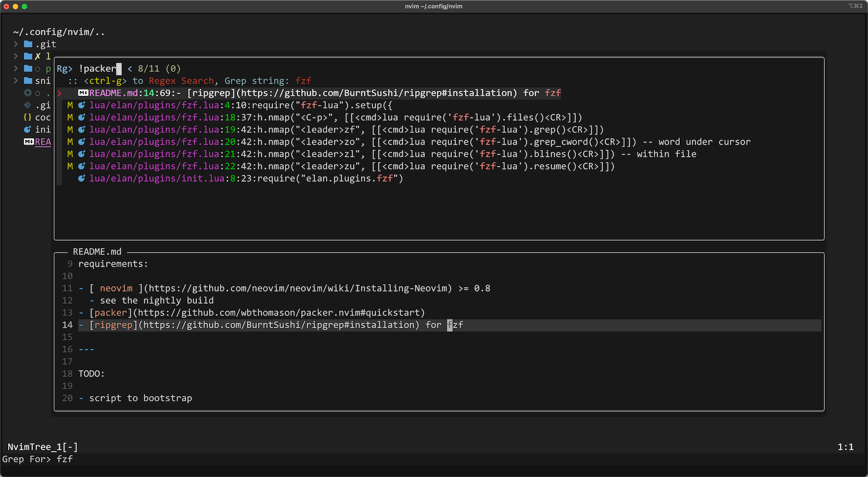Click the folder icon beside the X mark
Screen dimensions: 868x477
[x=28, y=56]
